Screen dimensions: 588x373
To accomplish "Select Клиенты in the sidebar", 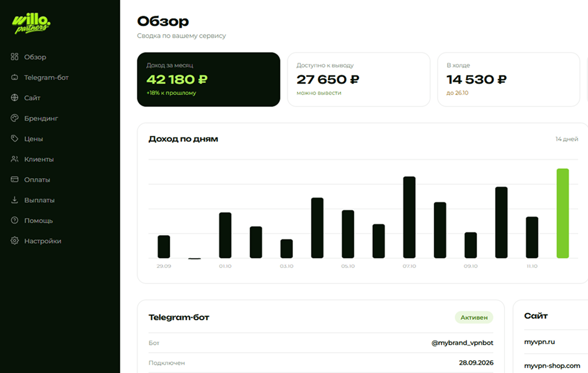I will [39, 159].
